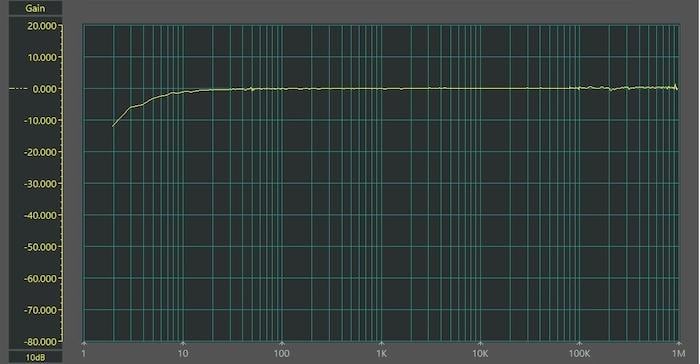
Task: Select the 1K frequency axis marker
Action: pyautogui.click(x=381, y=354)
